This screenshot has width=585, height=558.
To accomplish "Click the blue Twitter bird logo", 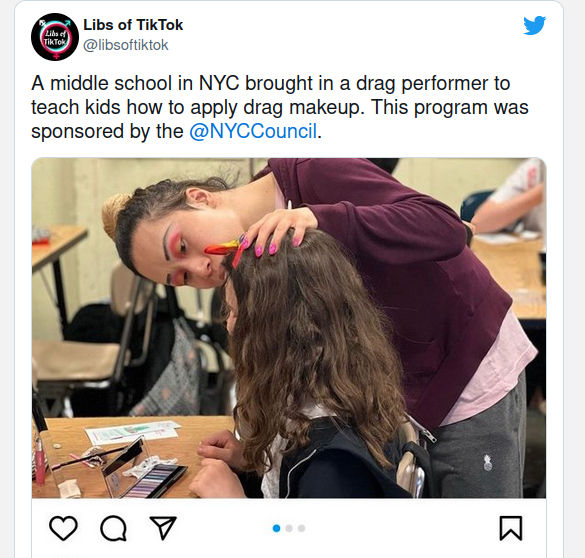I will (x=534, y=26).
